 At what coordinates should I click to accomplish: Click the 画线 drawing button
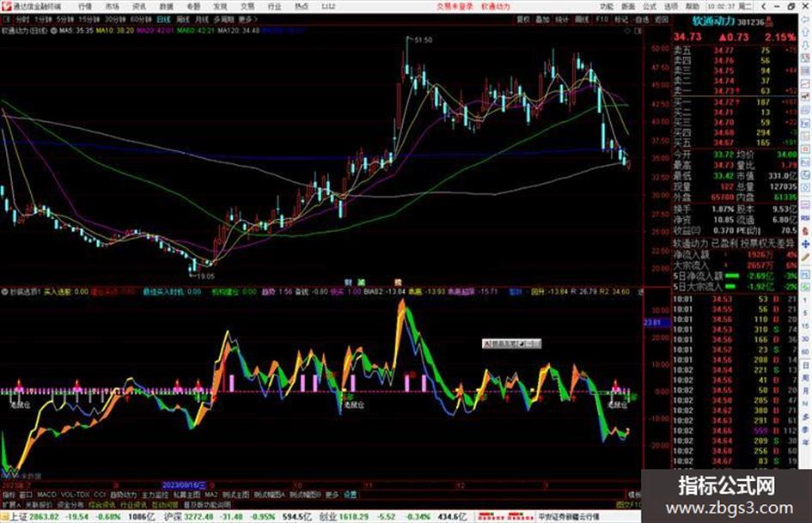[582, 19]
